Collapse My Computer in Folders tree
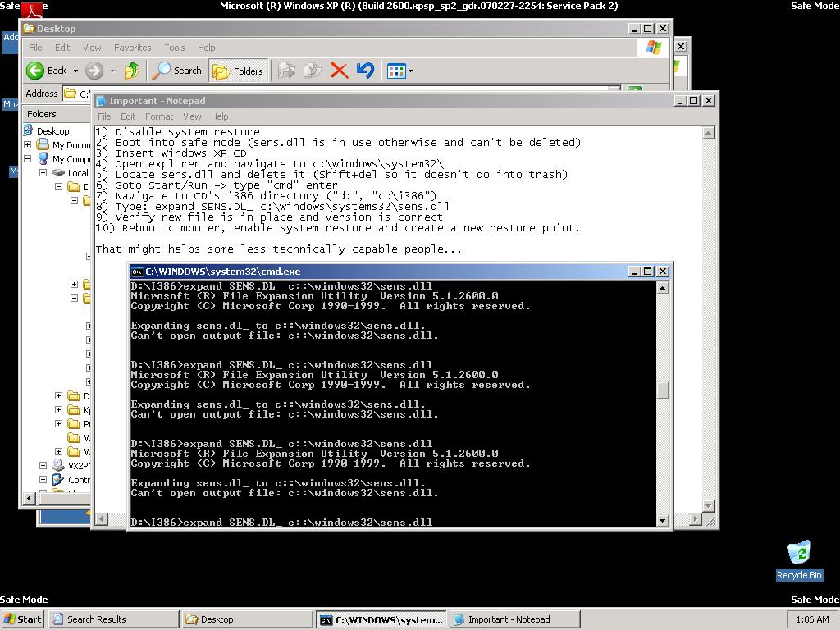The width and height of the screenshot is (840, 630). [27, 158]
